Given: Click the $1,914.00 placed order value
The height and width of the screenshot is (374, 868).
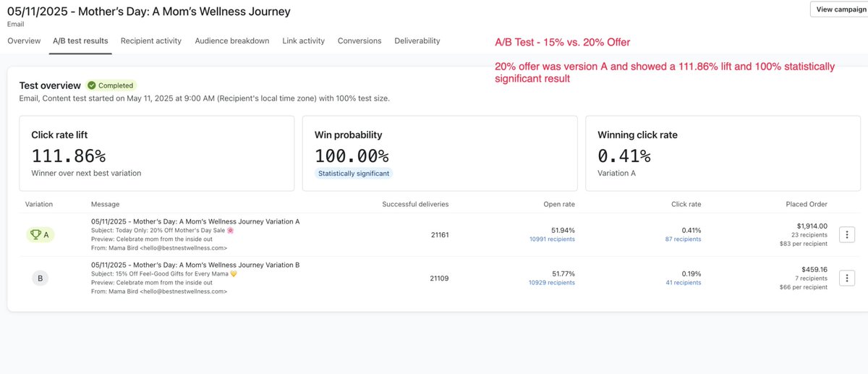Looking at the screenshot, I should tap(811, 226).
